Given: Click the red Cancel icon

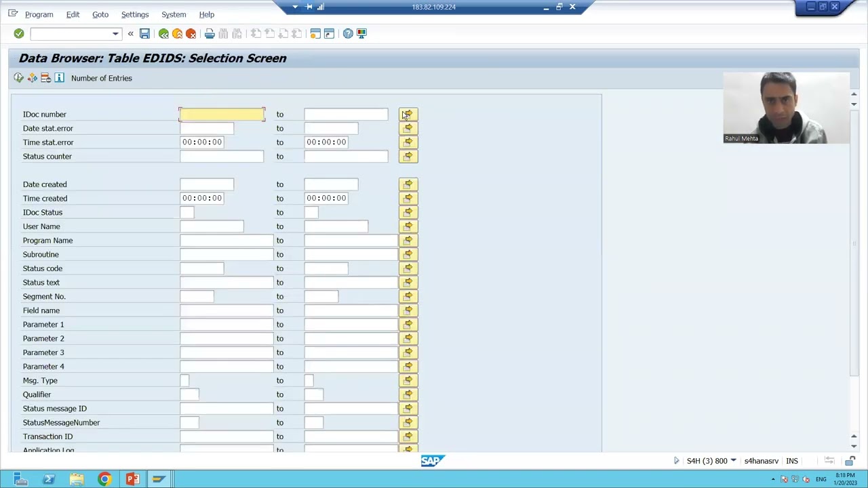Looking at the screenshot, I should 191,33.
